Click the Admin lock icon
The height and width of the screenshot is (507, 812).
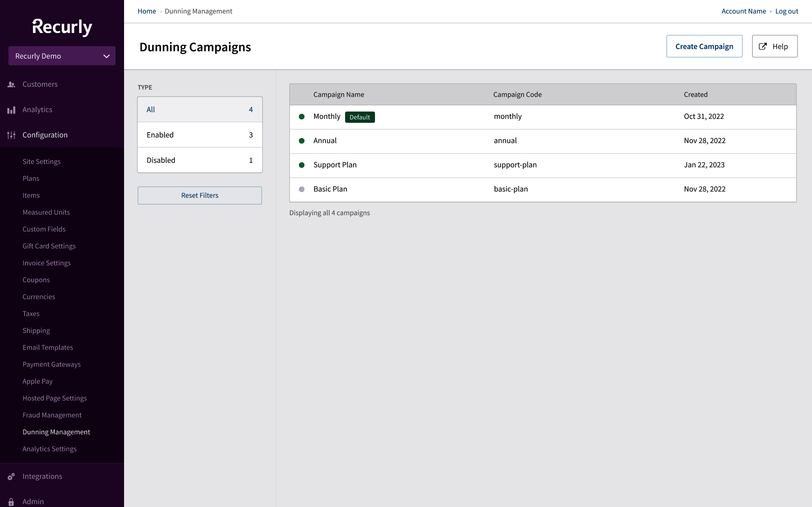pyautogui.click(x=11, y=502)
